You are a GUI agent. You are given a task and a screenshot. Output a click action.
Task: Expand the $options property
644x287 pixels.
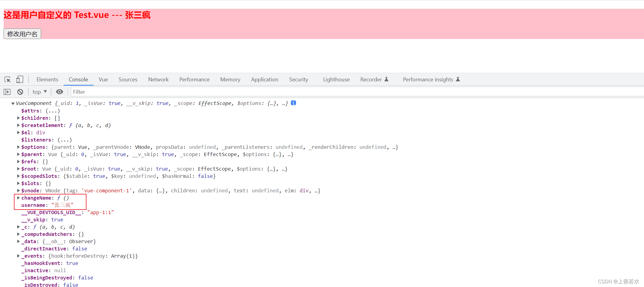[18, 147]
